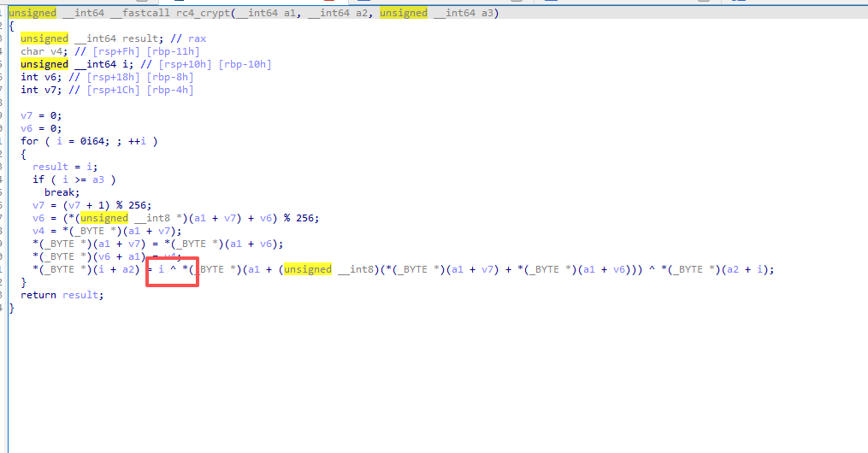
Task: Click v7 in the line v7 = 0;
Action: pyautogui.click(x=27, y=115)
